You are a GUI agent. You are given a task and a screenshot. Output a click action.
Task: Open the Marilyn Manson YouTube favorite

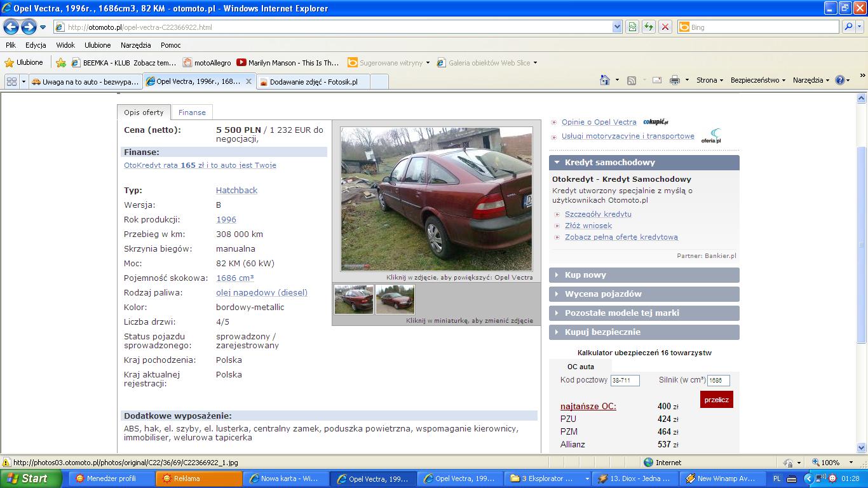(288, 63)
